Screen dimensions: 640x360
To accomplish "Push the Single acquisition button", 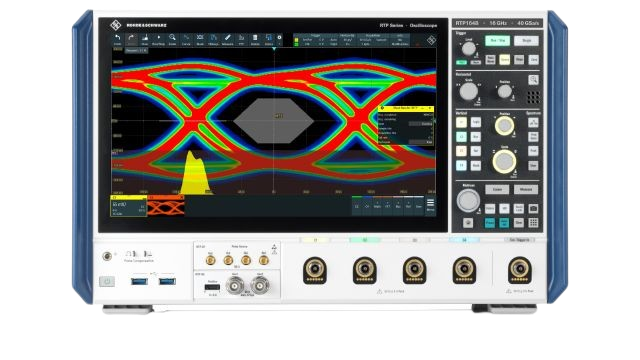I will click(527, 40).
